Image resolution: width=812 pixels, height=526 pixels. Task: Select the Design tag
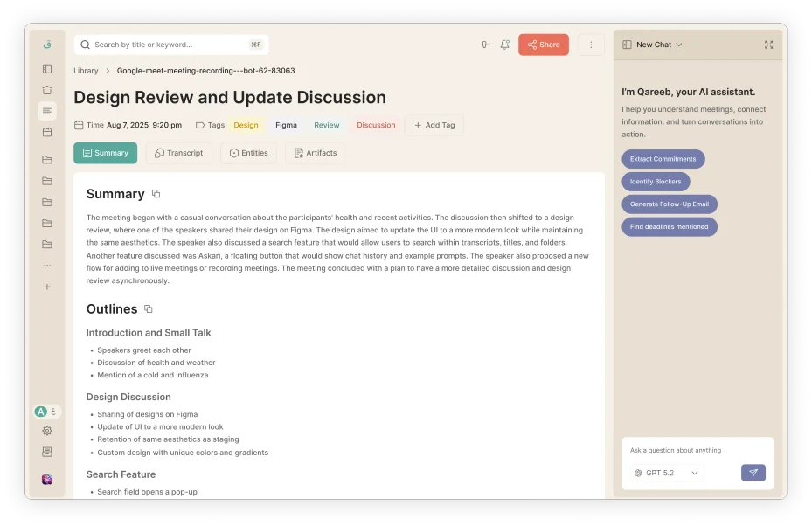click(x=246, y=125)
